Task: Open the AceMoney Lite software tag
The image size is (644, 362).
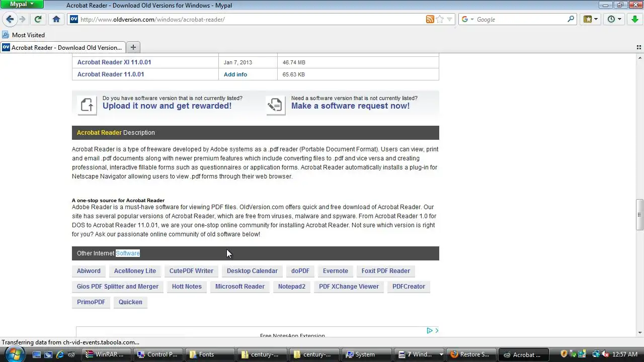Action: click(135, 271)
